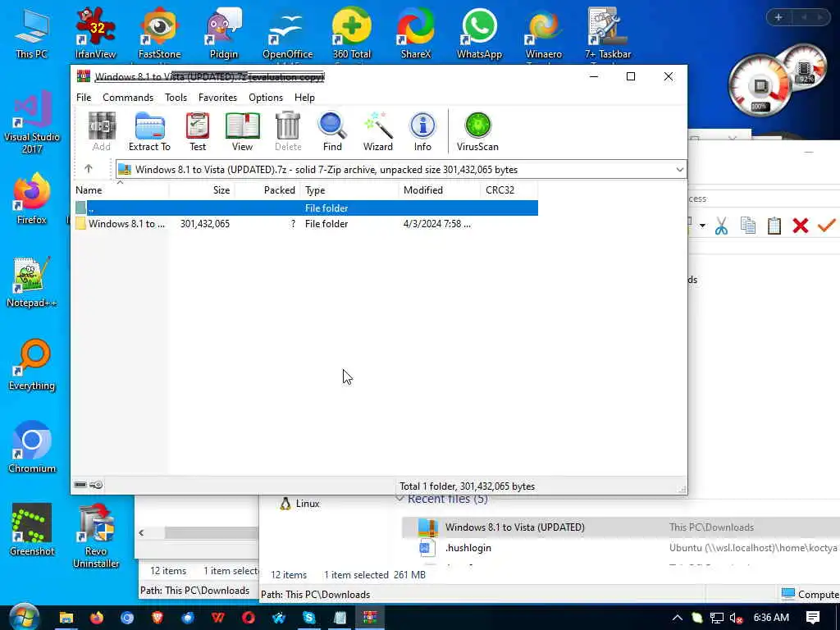
Task: Open Visual Studio 2017 desktop shortcut
Action: [32, 123]
